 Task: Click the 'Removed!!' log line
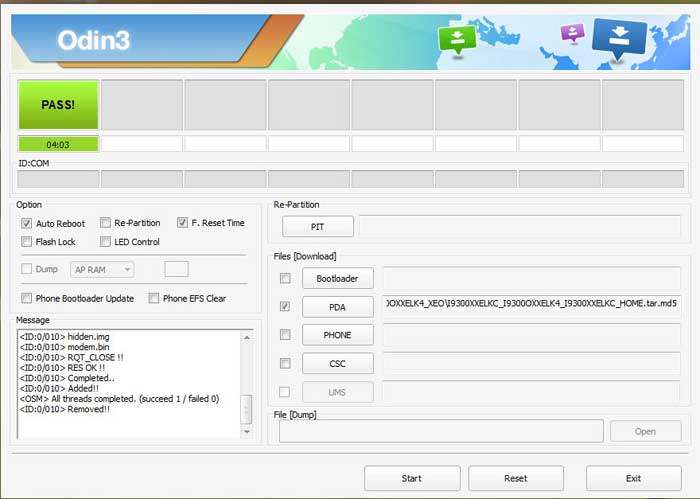pos(65,409)
